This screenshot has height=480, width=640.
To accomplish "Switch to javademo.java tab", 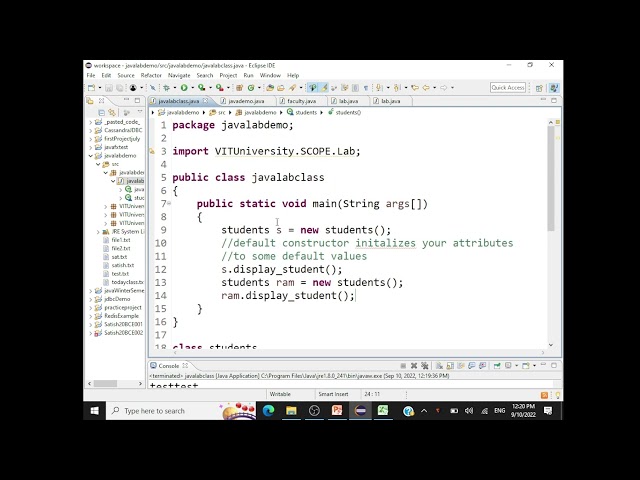I will pos(246,101).
